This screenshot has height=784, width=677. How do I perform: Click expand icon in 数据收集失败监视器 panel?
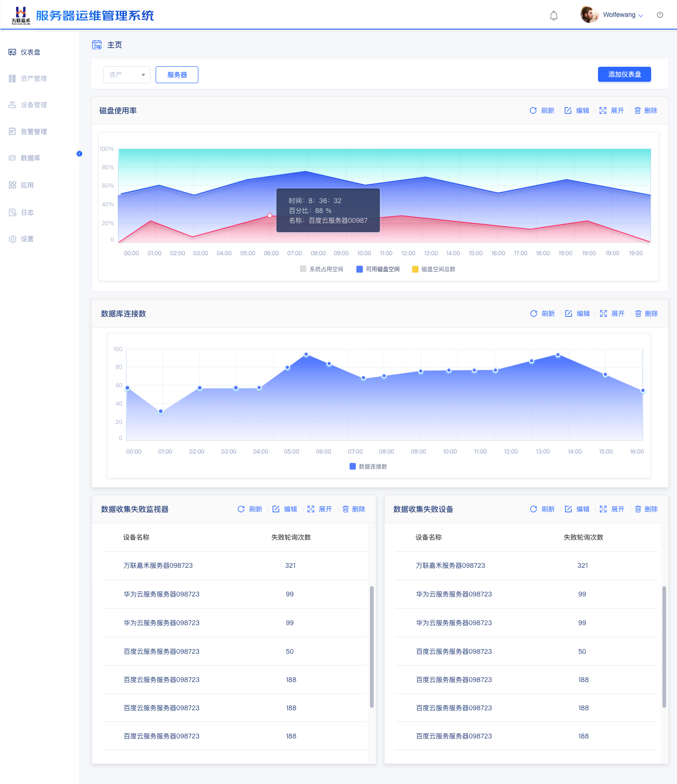(x=311, y=509)
